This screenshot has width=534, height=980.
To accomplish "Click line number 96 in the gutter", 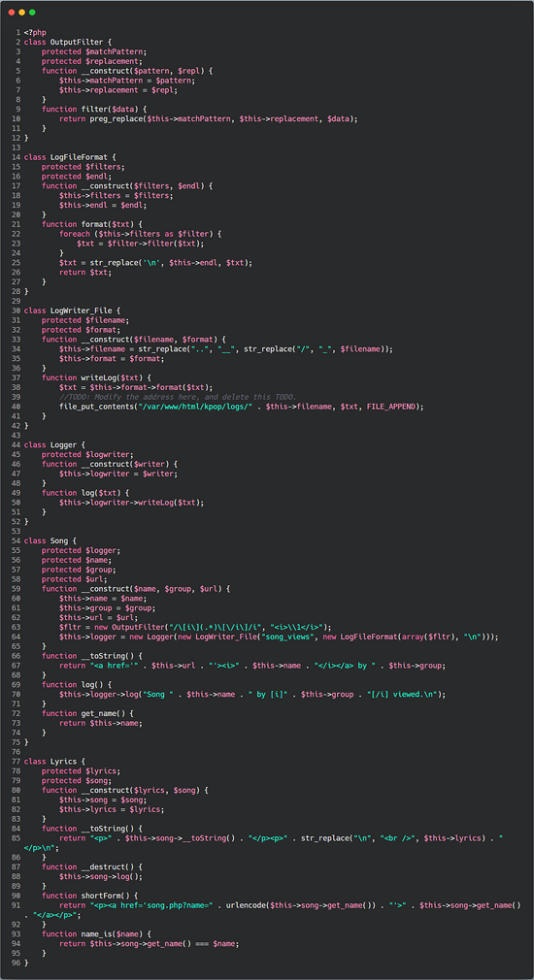I will (x=17, y=964).
